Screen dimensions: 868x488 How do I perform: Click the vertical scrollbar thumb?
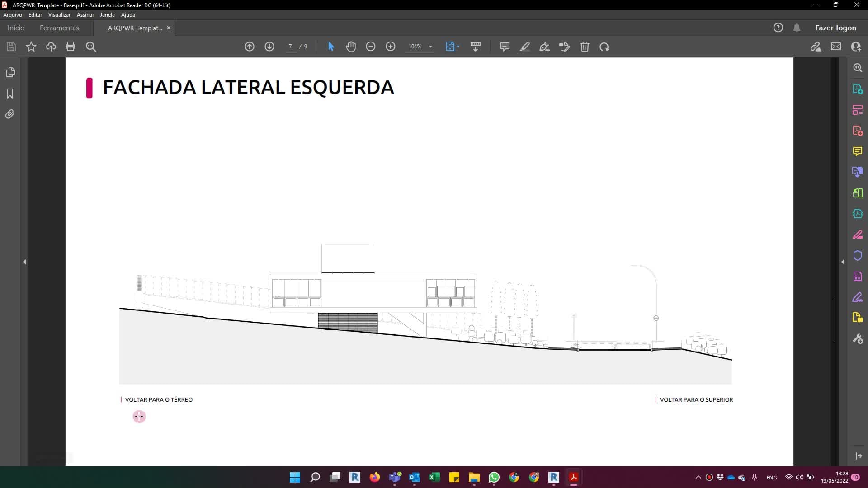(x=835, y=319)
